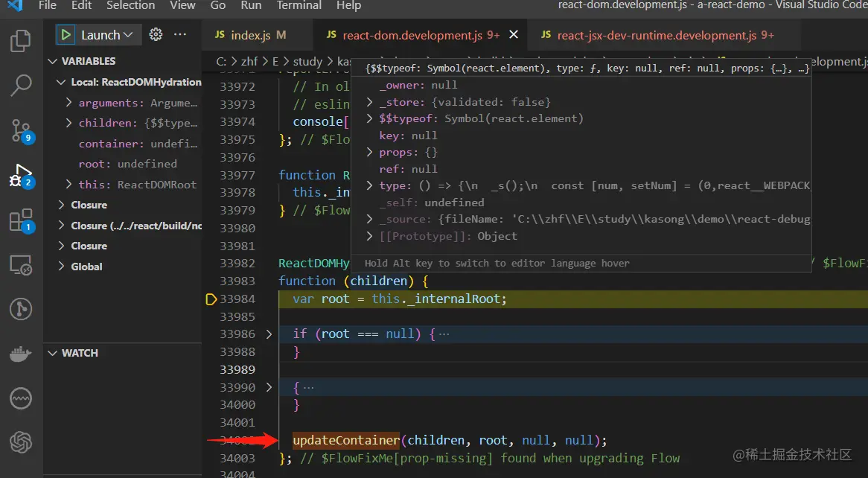The width and height of the screenshot is (868, 478).
Task: Expand _source property in hover popup
Action: 369,220
